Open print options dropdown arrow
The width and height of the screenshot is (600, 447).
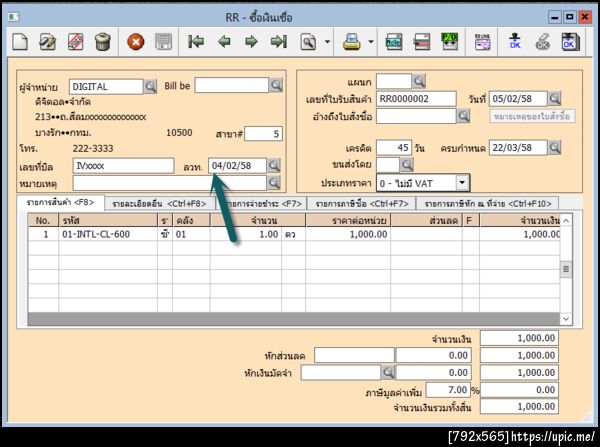[371, 42]
